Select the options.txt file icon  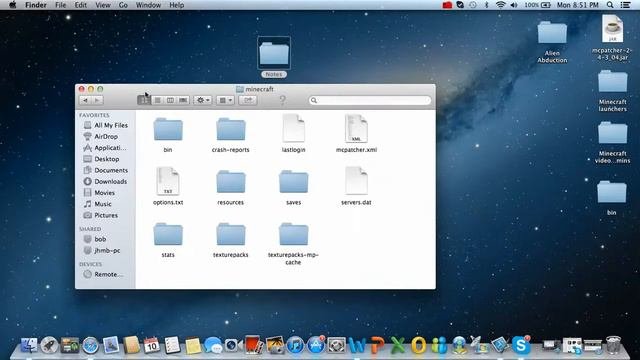168,181
